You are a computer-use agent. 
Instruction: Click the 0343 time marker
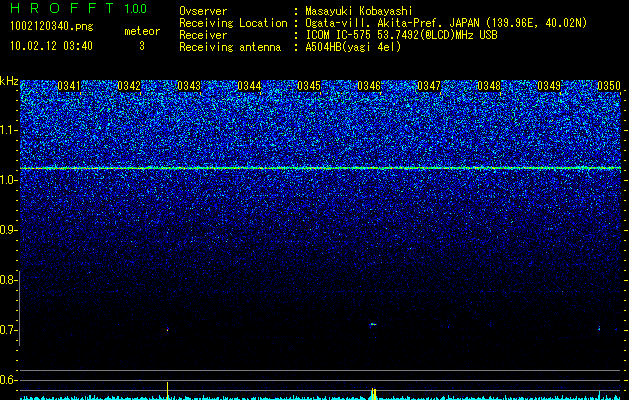(x=189, y=86)
